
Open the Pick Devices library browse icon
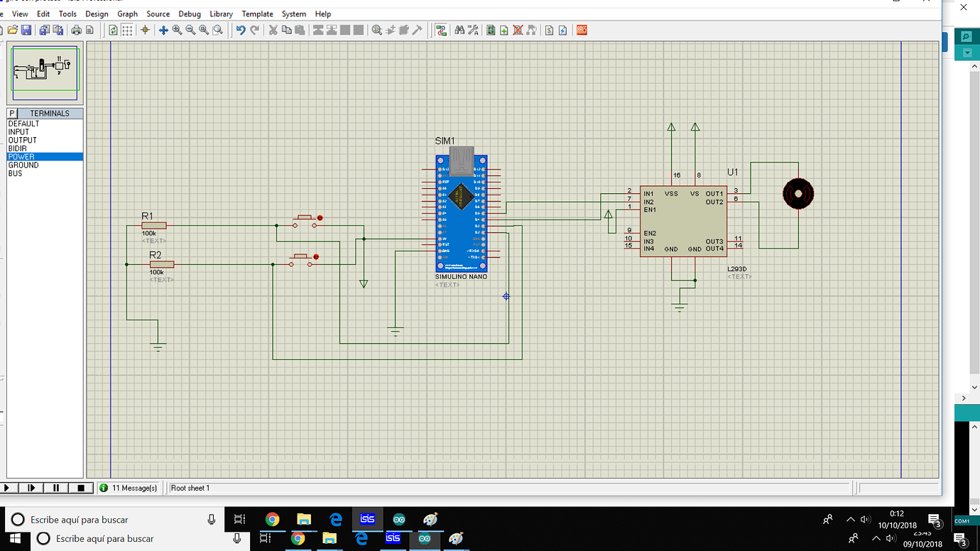point(11,113)
